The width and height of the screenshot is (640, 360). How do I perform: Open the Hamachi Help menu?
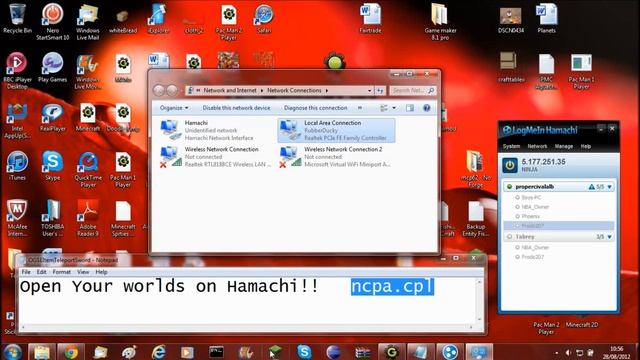click(x=586, y=146)
